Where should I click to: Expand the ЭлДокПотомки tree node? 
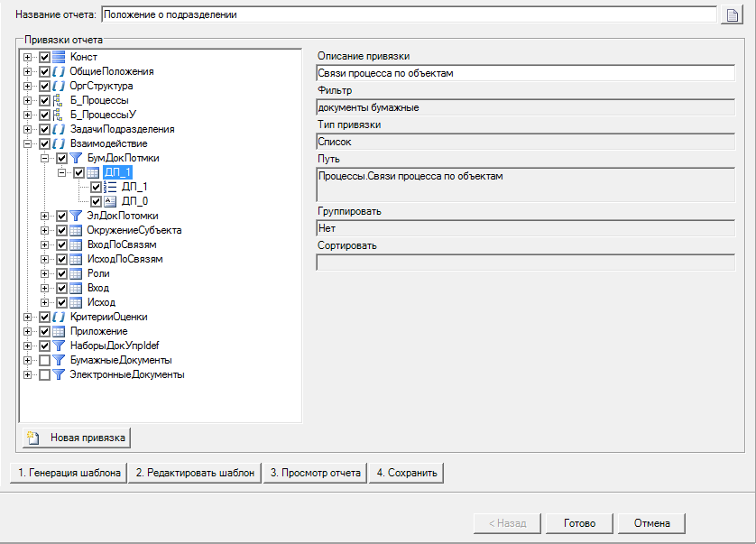click(45, 216)
